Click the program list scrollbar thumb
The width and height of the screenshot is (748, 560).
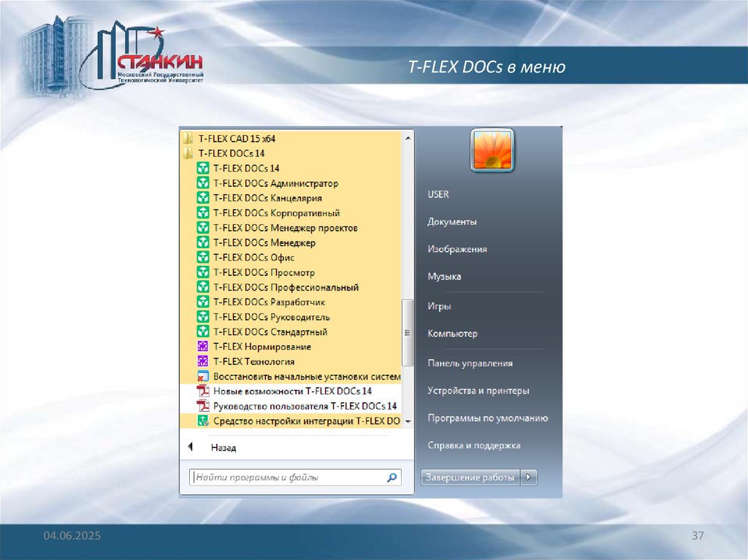408,332
